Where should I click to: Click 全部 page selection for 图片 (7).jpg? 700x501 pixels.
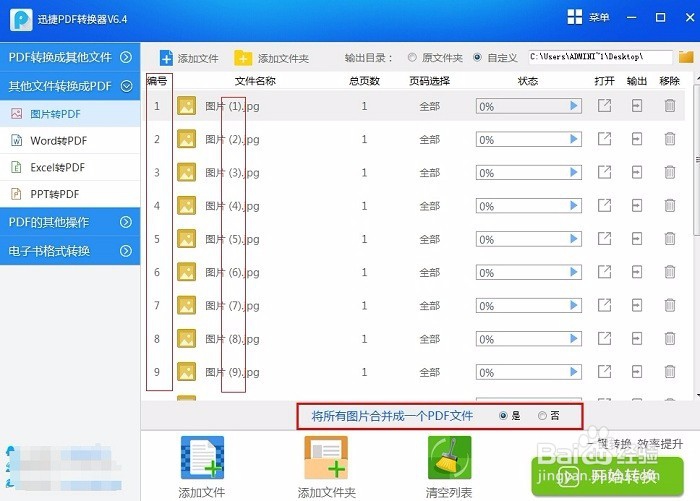pos(429,305)
